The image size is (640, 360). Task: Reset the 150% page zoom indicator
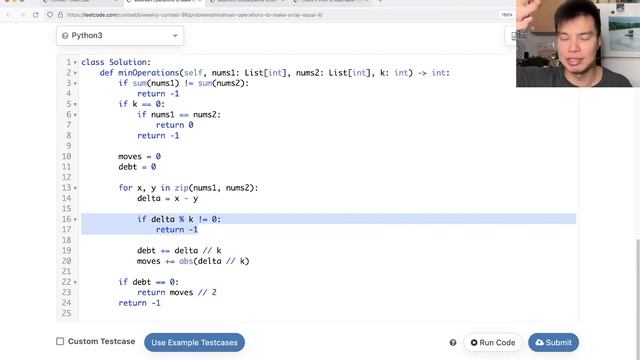(x=507, y=15)
